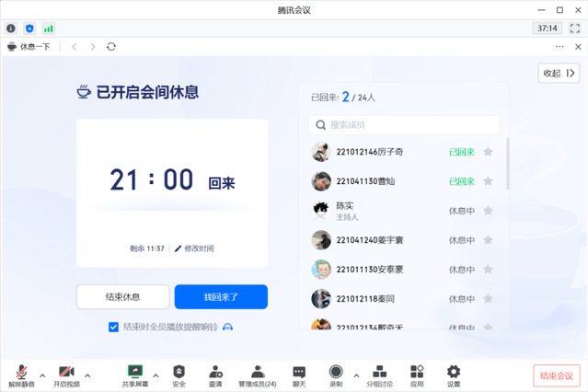588x392 pixels.
Task: Expand audio options arrow beside 解除静音
Action: pyautogui.click(x=42, y=374)
